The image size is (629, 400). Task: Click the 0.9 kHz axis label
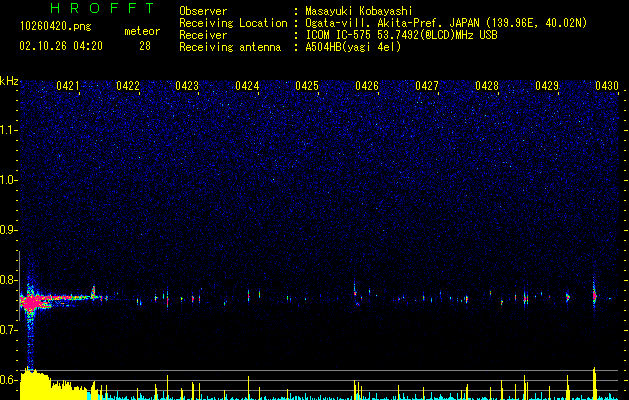tap(9, 230)
